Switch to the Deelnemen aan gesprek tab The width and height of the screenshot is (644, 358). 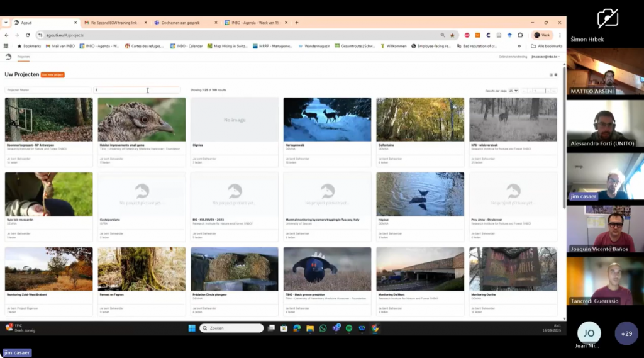click(180, 22)
